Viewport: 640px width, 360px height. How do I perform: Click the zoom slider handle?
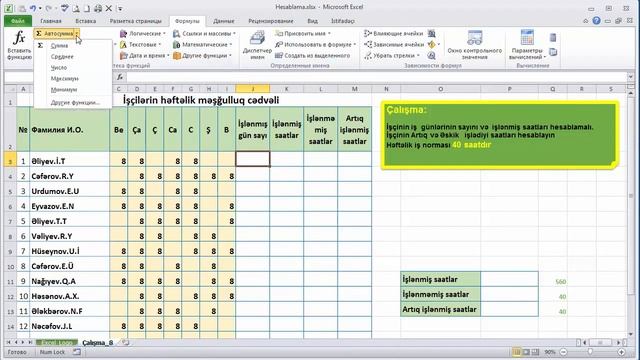pyautogui.click(x=590, y=351)
